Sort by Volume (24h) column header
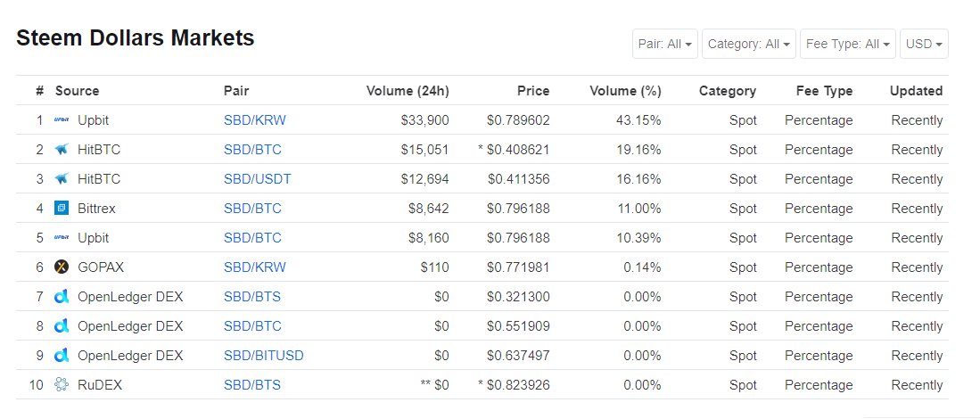This screenshot has width=980, height=419. (x=408, y=91)
